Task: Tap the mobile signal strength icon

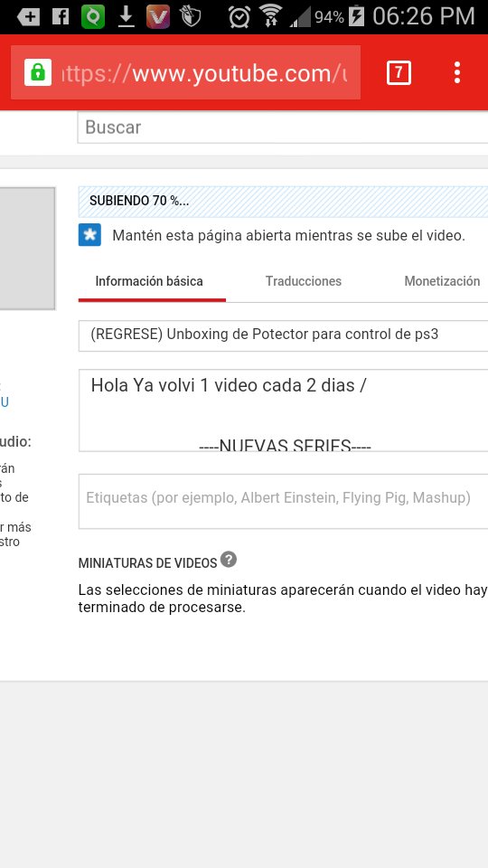Action: tap(301, 16)
